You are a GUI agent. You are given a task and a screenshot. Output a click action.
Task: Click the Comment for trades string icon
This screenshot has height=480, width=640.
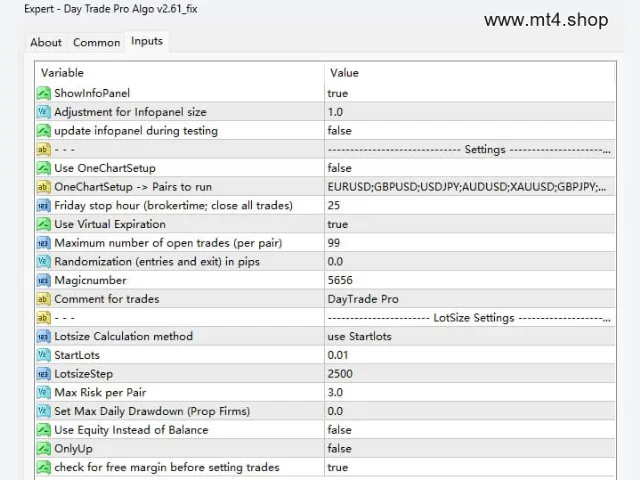pos(43,299)
